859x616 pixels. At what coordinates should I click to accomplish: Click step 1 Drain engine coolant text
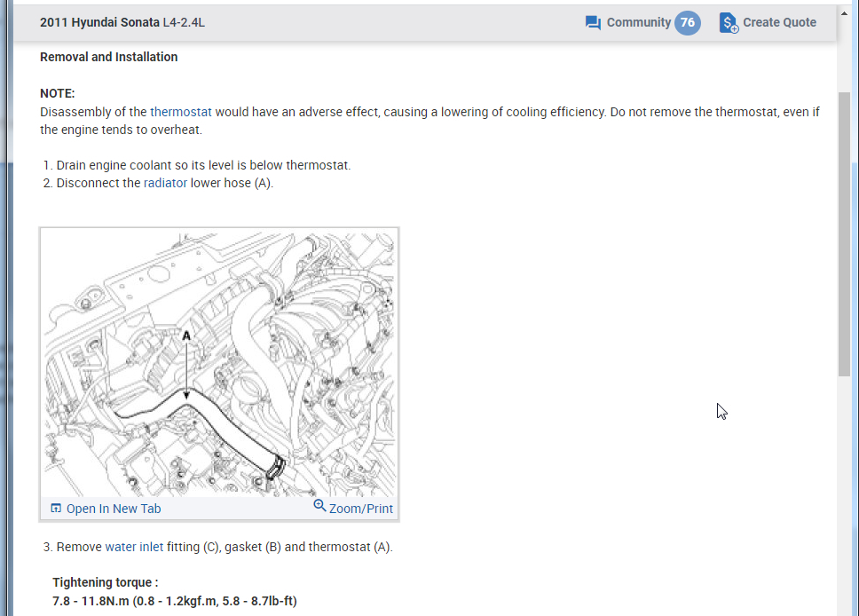[203, 165]
